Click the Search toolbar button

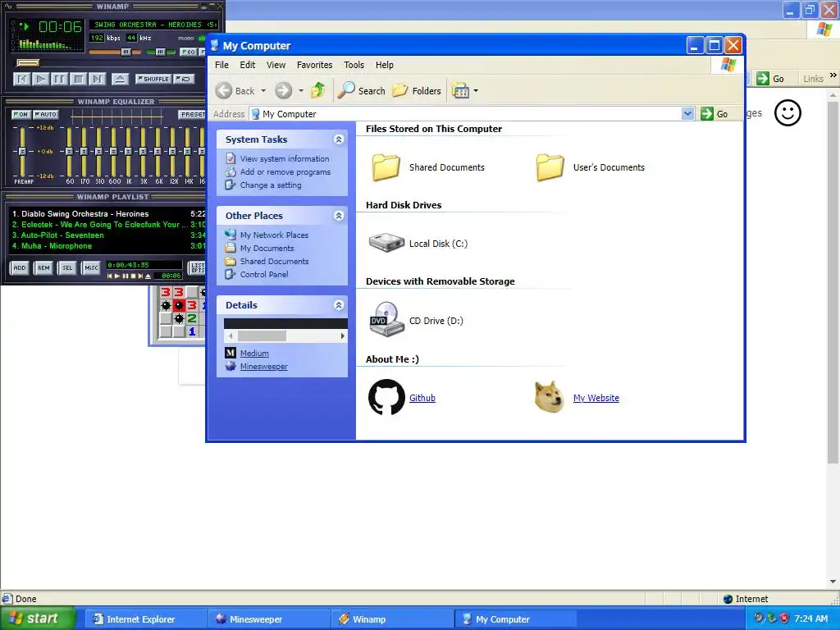click(362, 90)
